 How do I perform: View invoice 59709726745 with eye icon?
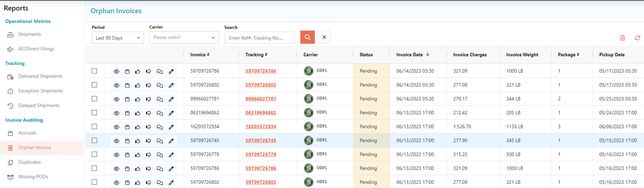[x=117, y=141]
